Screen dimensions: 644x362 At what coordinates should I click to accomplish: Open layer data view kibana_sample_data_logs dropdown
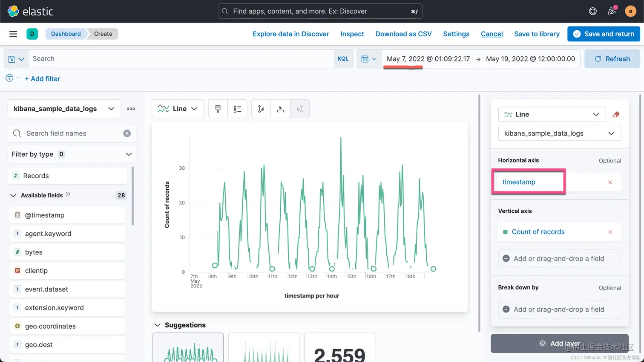point(559,133)
